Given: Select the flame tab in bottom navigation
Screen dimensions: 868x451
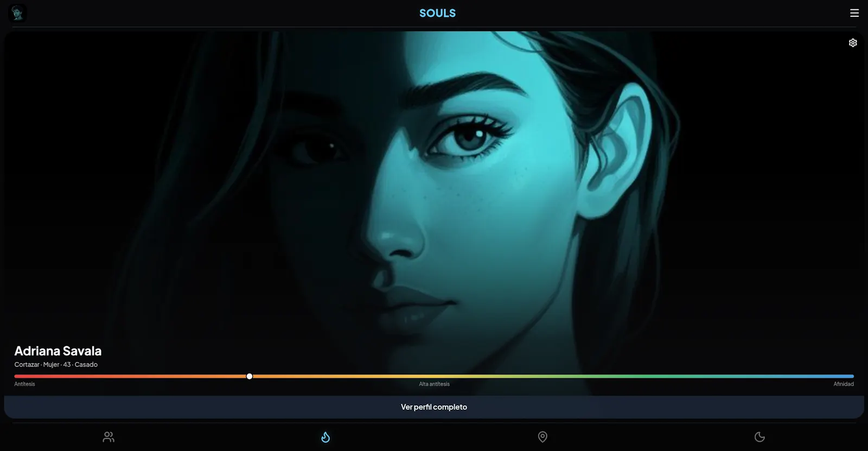Looking at the screenshot, I should click(x=325, y=437).
